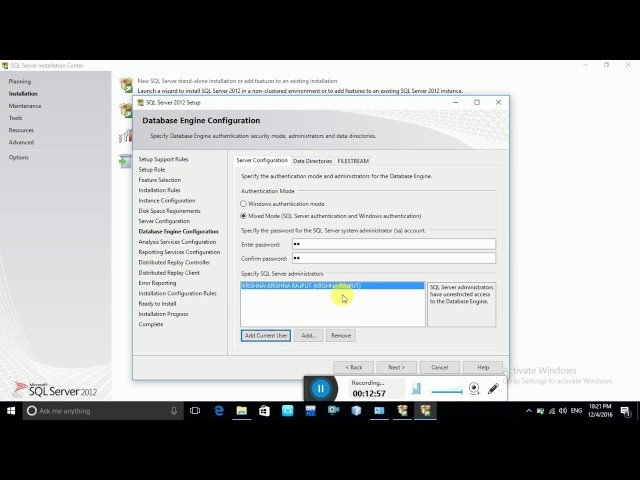Open the Windows Start menu
Viewport: 640px width, 480px height.
tap(11, 411)
